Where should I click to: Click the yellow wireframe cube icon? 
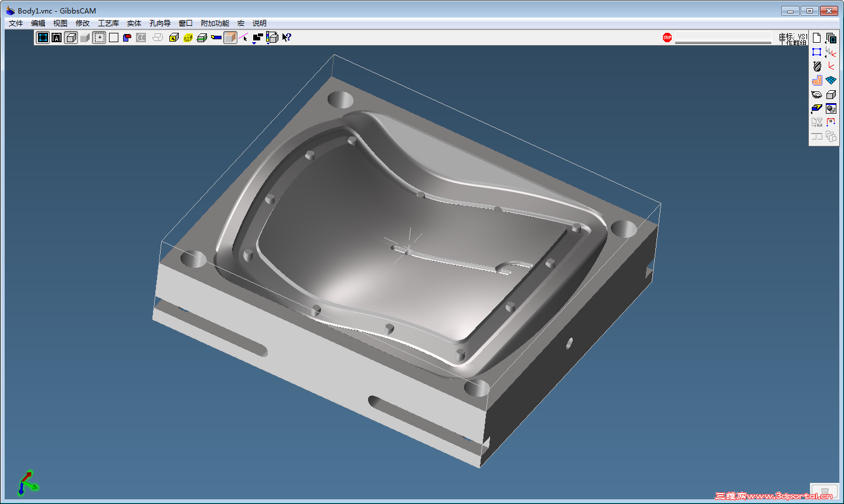(188, 38)
